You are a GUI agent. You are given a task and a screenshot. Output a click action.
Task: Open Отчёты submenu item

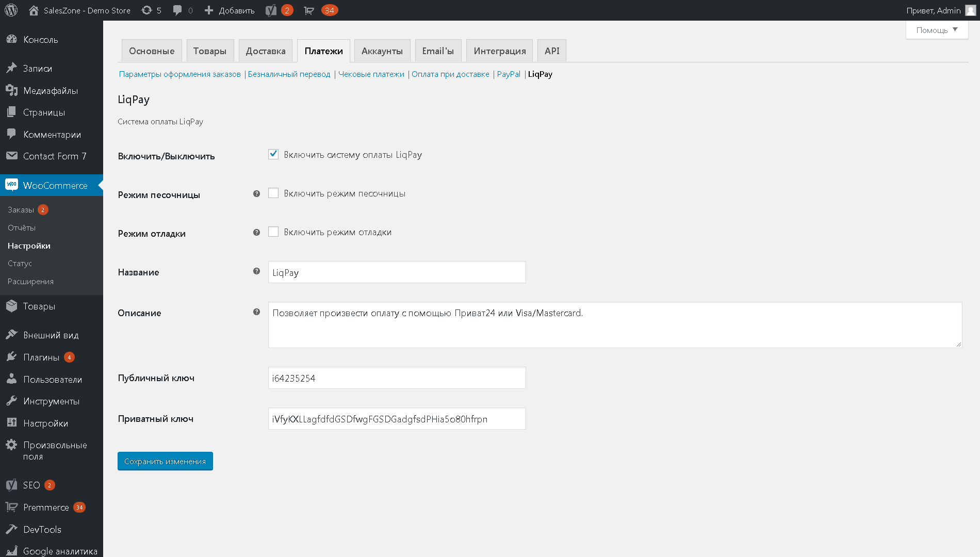click(22, 228)
